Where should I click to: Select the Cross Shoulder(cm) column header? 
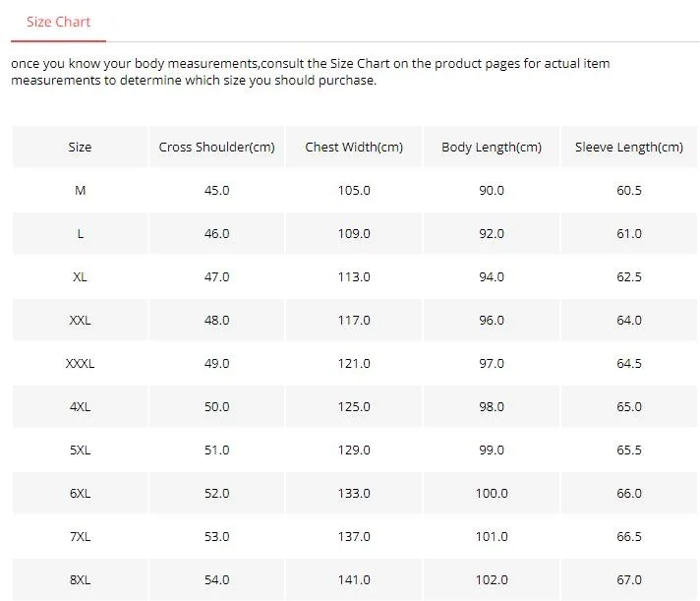tap(216, 147)
